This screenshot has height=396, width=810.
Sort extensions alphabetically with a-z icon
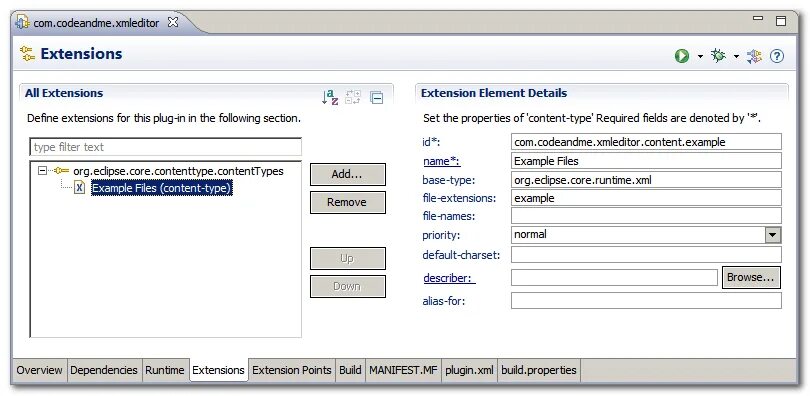(x=330, y=97)
